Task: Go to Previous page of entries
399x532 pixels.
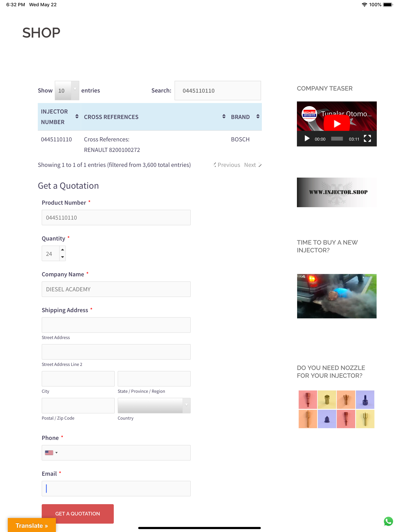Action: [226, 165]
